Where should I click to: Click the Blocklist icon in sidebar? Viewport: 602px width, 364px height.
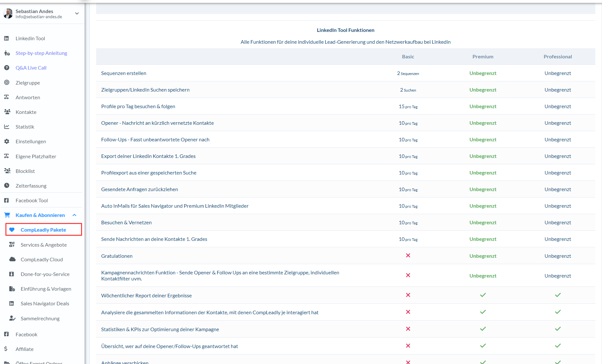click(7, 171)
